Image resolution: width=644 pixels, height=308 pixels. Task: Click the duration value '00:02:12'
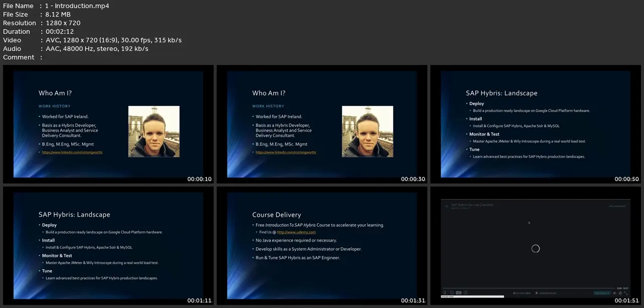pos(59,32)
